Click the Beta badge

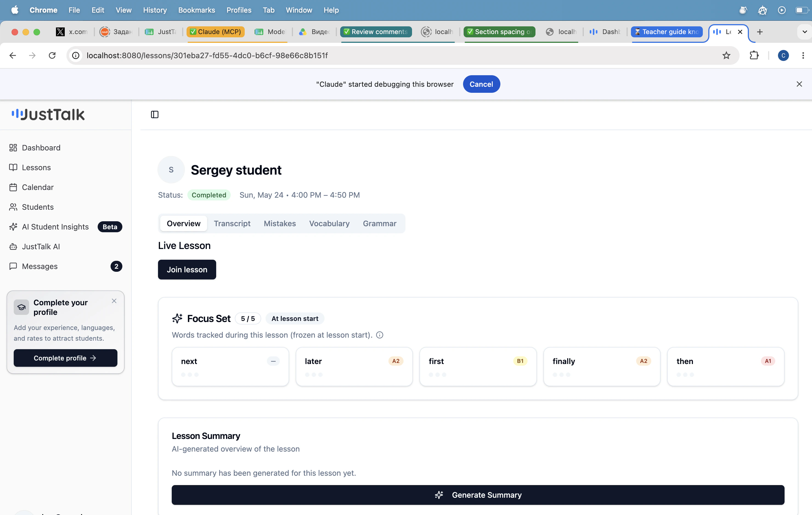pyautogui.click(x=110, y=227)
